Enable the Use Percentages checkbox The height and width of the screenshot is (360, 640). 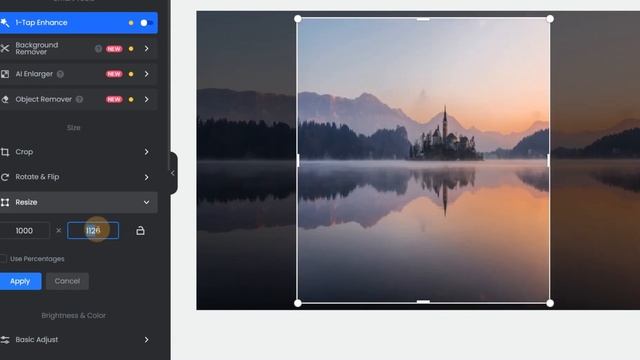pyautogui.click(x=3, y=259)
